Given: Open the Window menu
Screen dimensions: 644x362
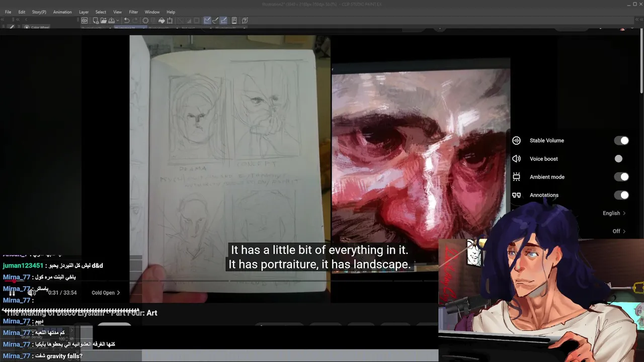Looking at the screenshot, I should pyautogui.click(x=152, y=12).
